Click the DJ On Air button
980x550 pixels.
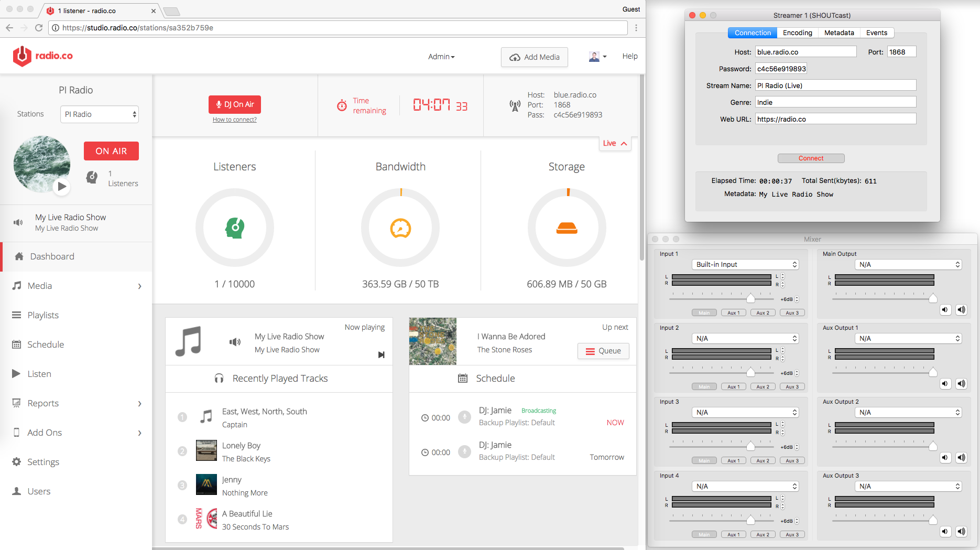(235, 104)
